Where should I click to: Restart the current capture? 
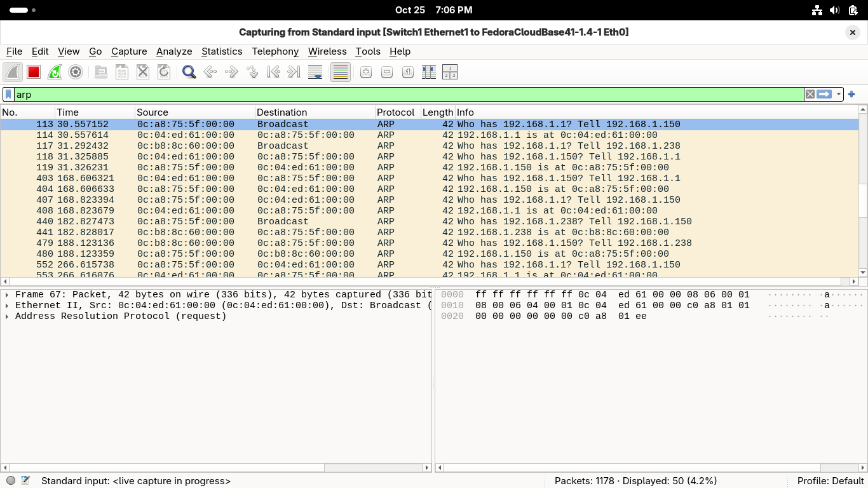55,72
